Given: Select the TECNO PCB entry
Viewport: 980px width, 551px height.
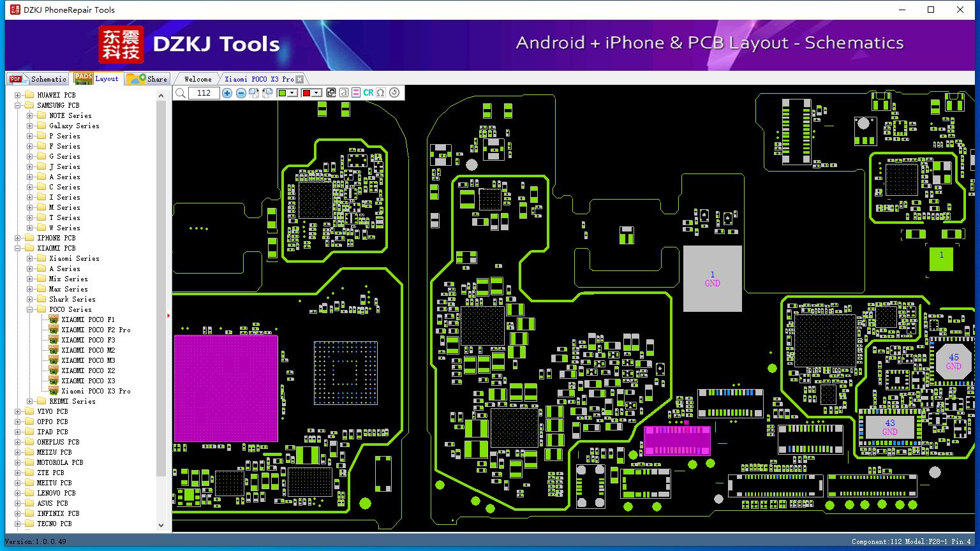Looking at the screenshot, I should coord(54,524).
